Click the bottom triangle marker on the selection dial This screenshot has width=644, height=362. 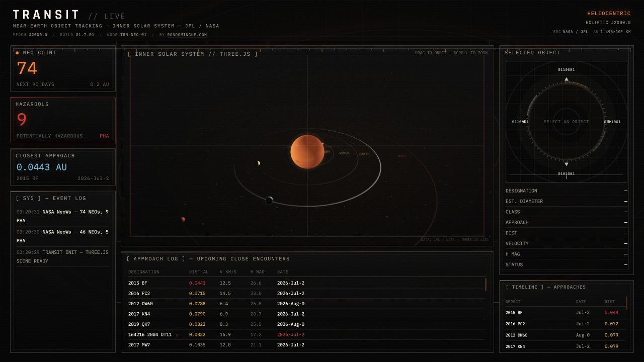click(567, 164)
